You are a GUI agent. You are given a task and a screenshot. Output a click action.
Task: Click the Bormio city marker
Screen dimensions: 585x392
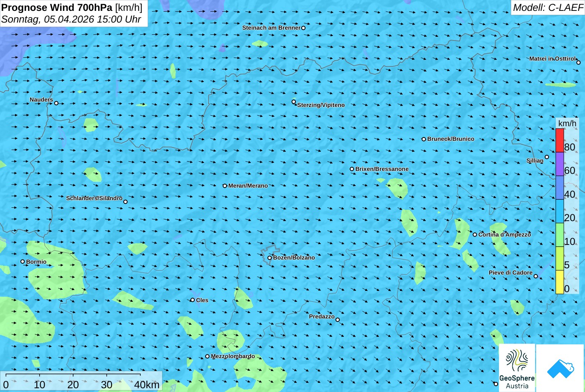point(23,262)
